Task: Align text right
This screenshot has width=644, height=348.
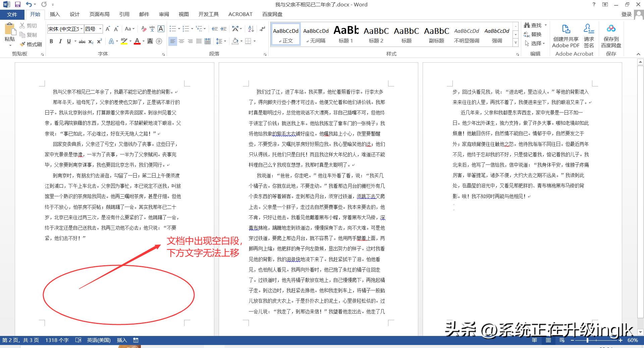Action: [190, 42]
